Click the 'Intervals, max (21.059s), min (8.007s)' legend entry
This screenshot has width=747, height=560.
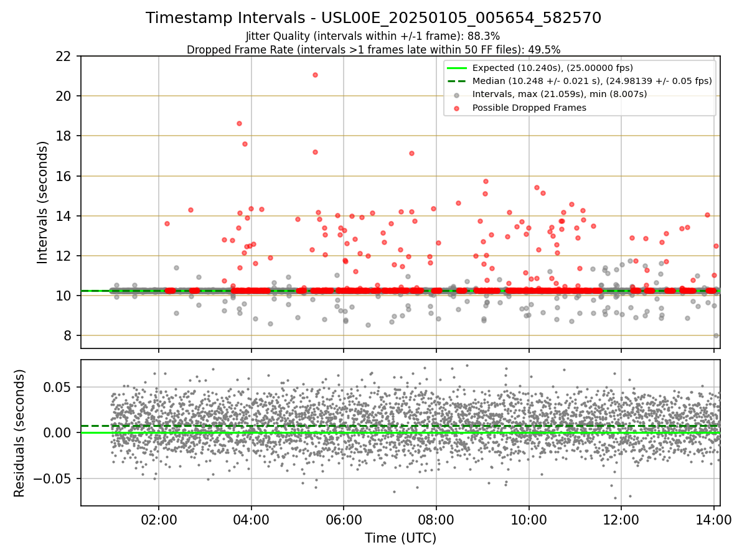click(x=560, y=95)
